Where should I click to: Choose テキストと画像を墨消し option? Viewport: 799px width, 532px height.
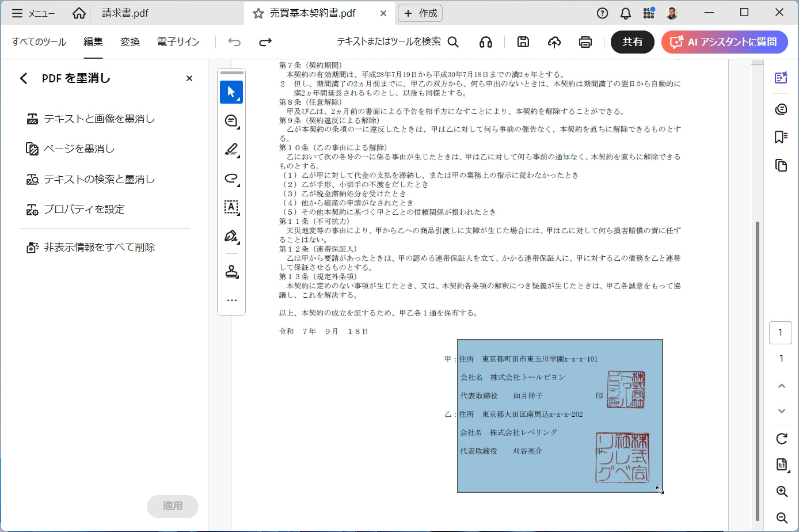pyautogui.click(x=91, y=119)
